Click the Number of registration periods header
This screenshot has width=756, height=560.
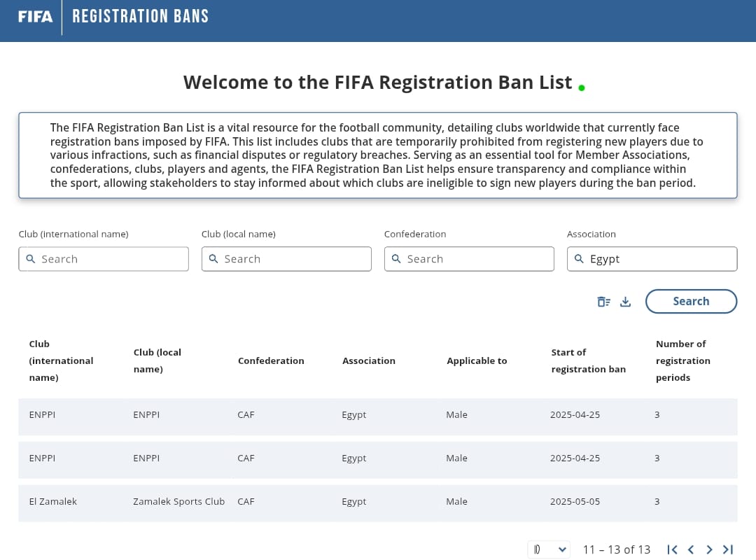[682, 360]
